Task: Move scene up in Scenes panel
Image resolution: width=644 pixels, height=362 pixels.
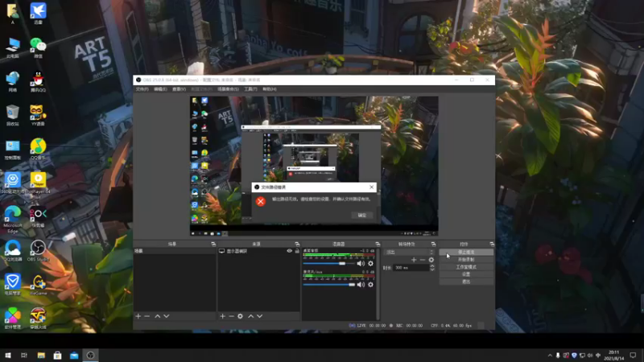Action: (158, 316)
